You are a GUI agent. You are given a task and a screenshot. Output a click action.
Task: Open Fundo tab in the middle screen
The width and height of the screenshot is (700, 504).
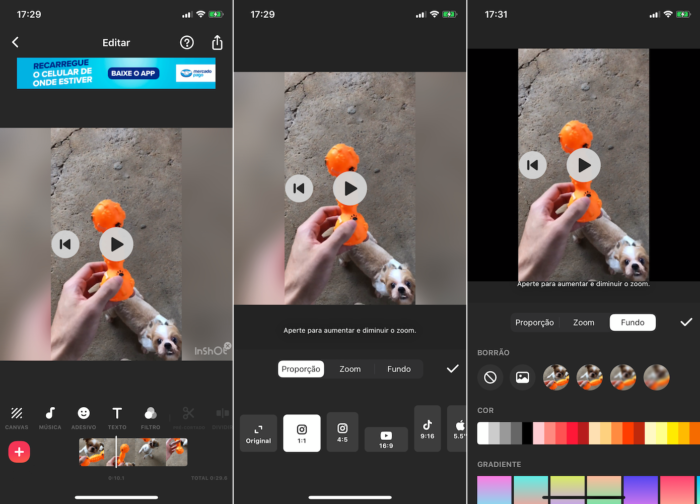click(398, 369)
